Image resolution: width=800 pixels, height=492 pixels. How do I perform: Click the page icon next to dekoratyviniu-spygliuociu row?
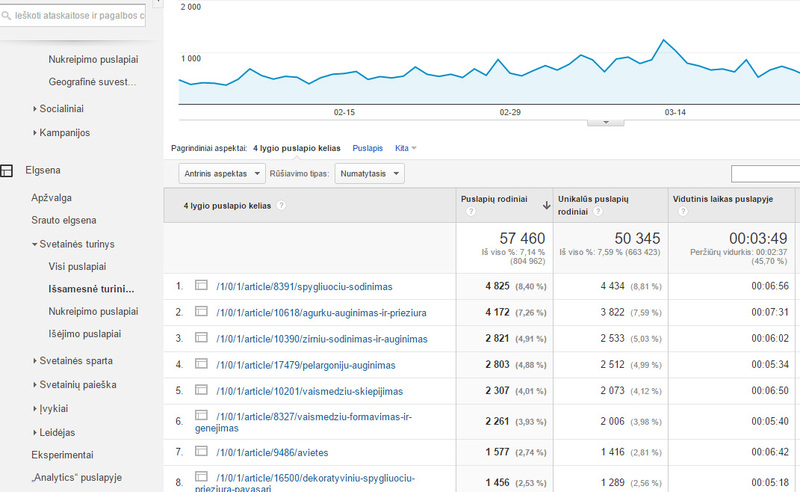201,477
